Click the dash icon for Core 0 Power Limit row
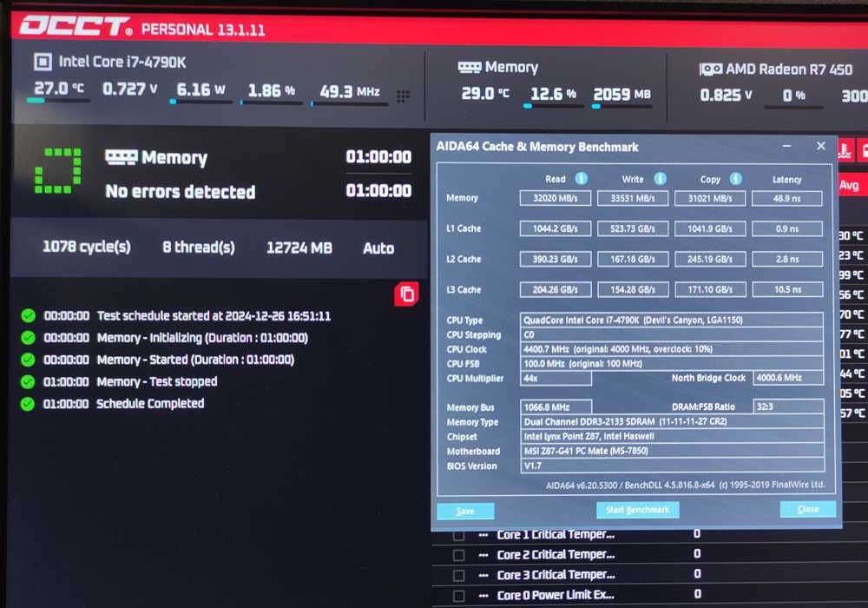 click(483, 596)
